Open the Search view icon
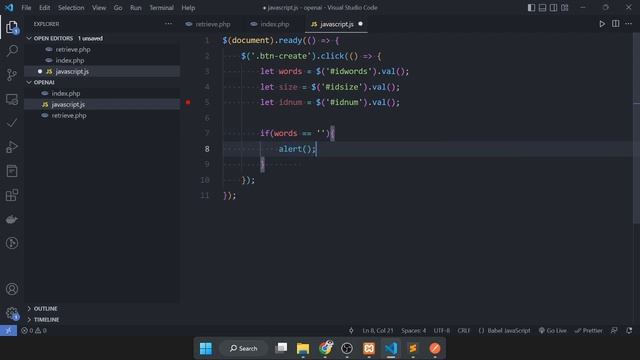640x360 pixels. [12, 51]
